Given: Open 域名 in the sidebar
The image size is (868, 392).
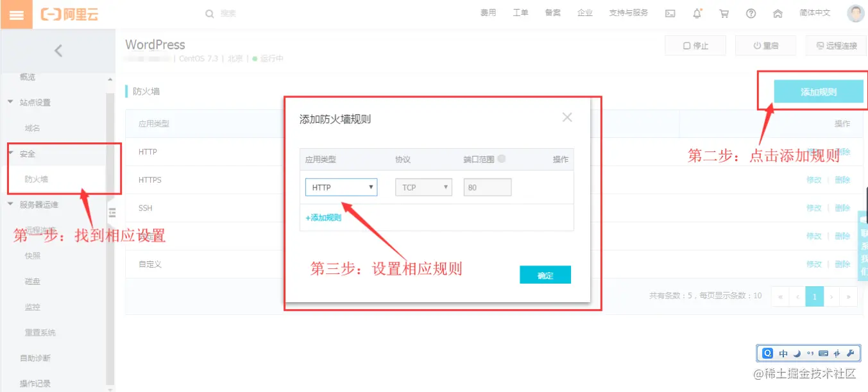Looking at the screenshot, I should [33, 128].
